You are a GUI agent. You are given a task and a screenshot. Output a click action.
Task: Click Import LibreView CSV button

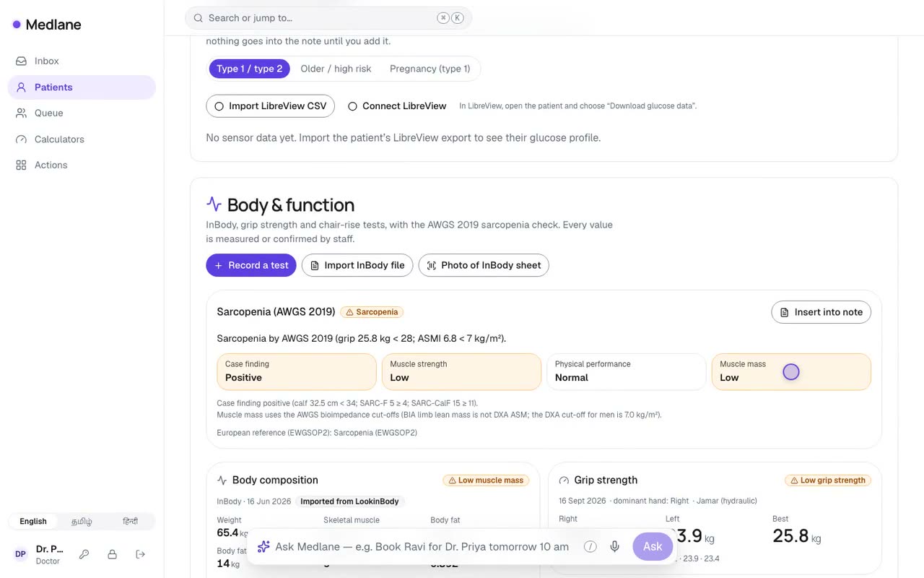pyautogui.click(x=271, y=106)
